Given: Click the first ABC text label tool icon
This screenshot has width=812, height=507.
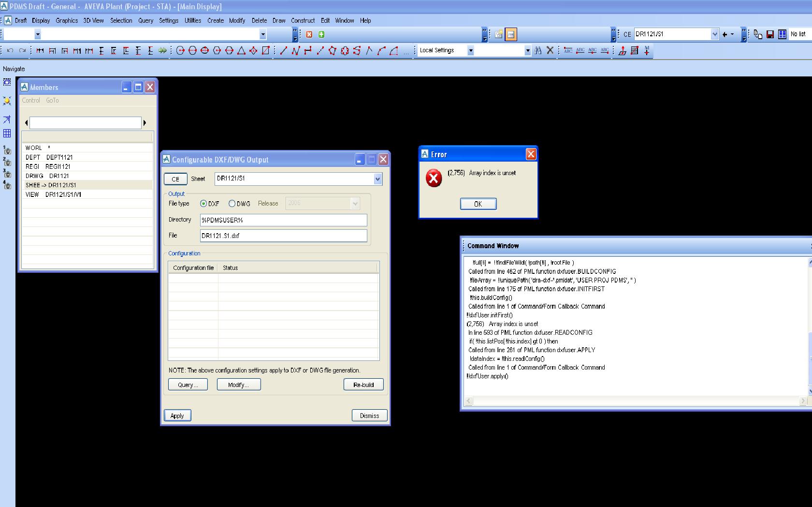Looking at the screenshot, I should point(568,50).
